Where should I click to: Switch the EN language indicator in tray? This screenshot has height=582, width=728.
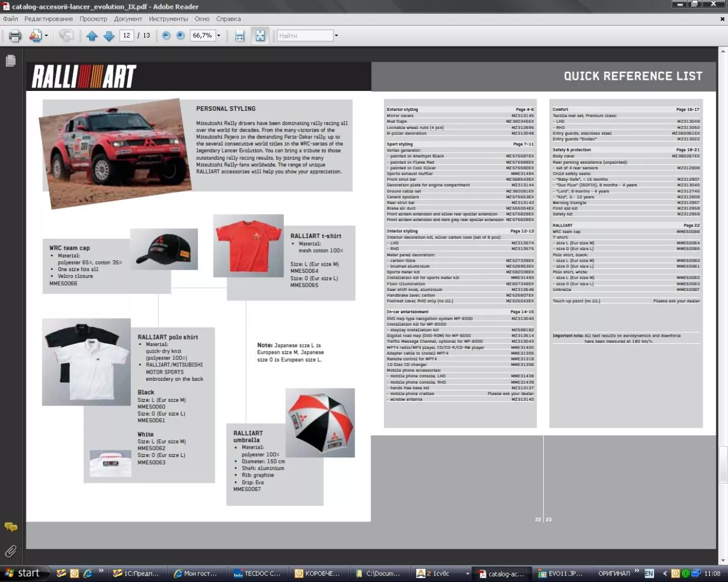(x=649, y=573)
